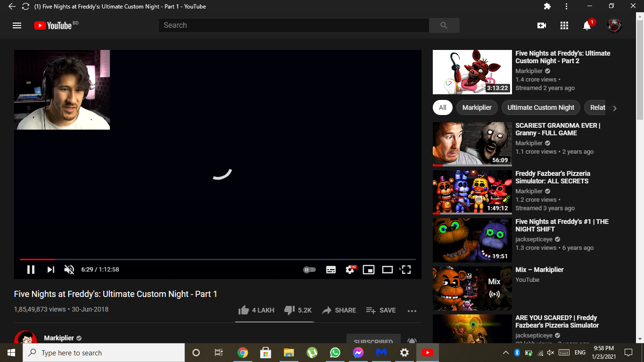
Task: Open the browser extensions puzzle icon
Action: click(x=547, y=6)
